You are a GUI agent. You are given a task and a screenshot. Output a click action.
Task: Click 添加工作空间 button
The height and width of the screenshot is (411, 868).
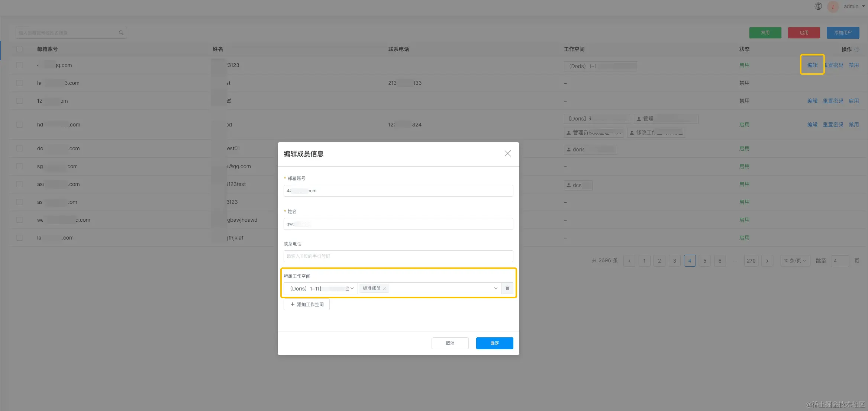pos(306,304)
